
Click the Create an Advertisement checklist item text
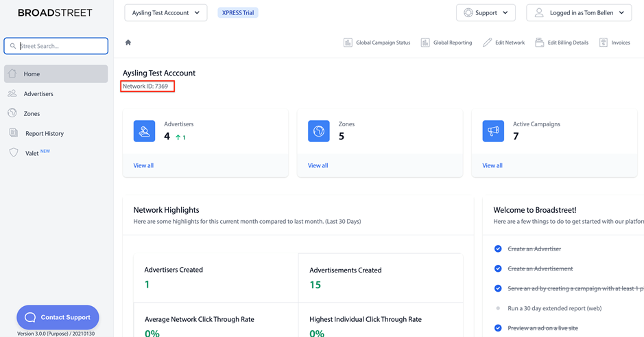(x=540, y=268)
